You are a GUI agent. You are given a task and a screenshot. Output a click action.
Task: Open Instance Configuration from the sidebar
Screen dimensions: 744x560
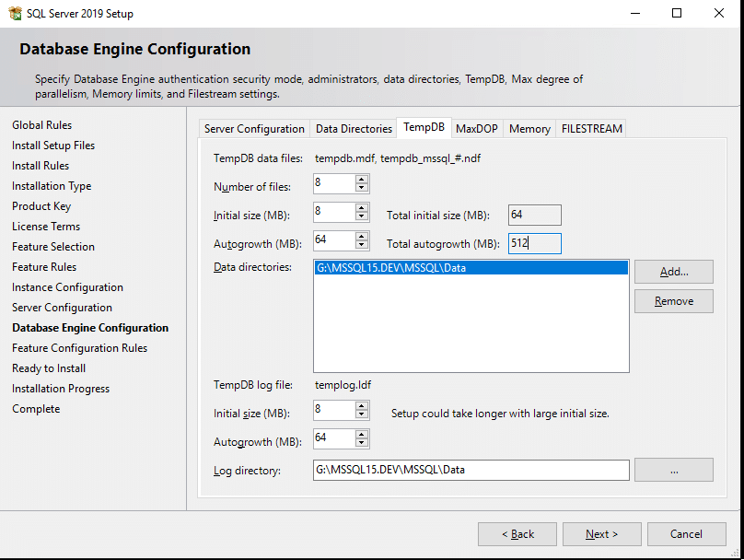67,286
